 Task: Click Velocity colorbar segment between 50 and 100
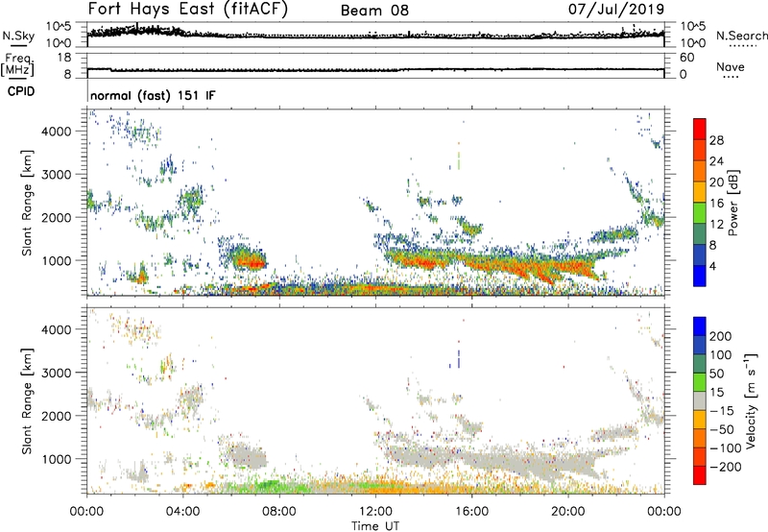[x=700, y=364]
